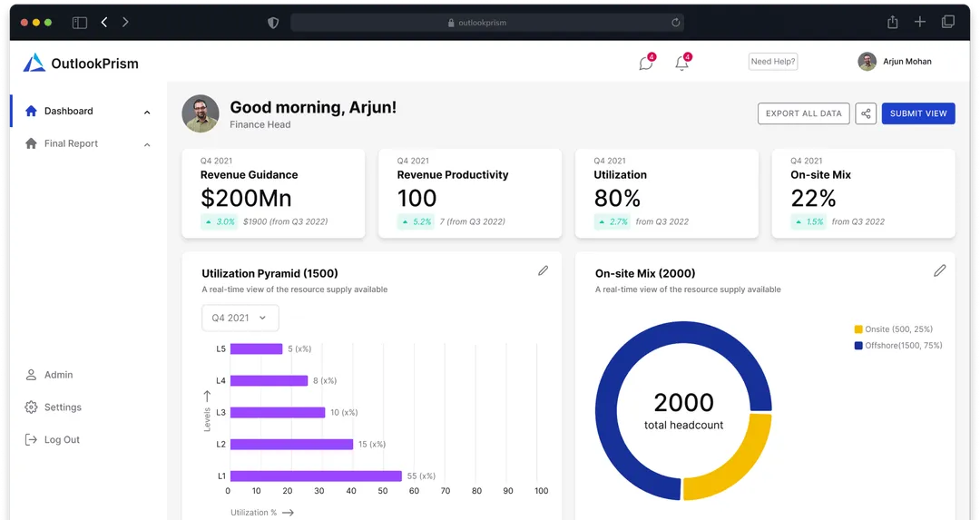Collapse the Dashboard menu chevron
980x520 pixels.
(147, 113)
